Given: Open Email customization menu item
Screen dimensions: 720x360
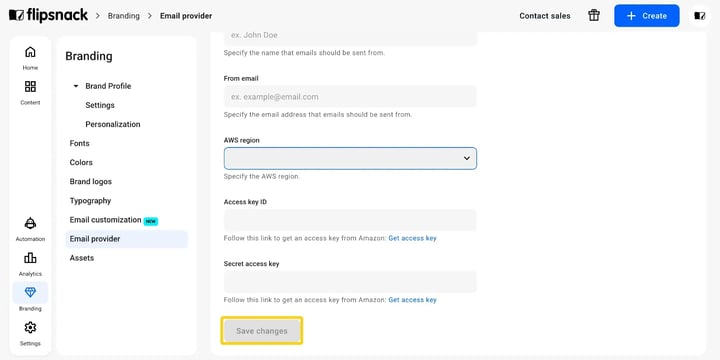Looking at the screenshot, I should coord(105,220).
